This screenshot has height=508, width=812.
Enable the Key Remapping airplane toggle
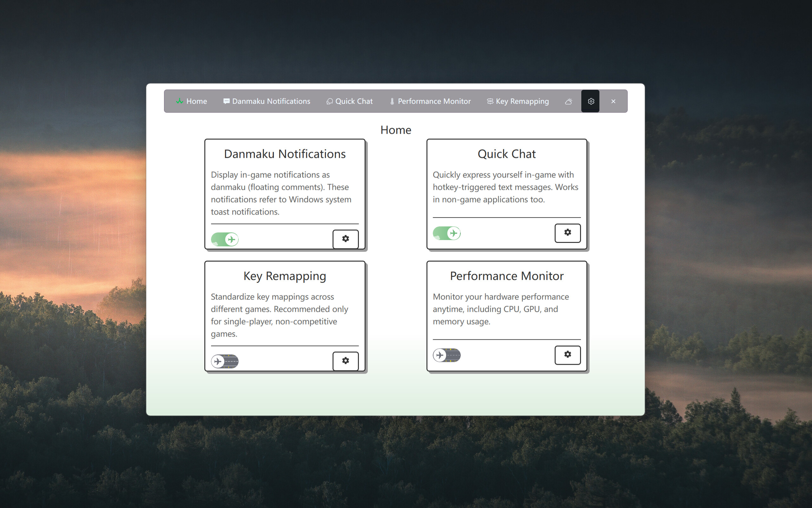225,361
